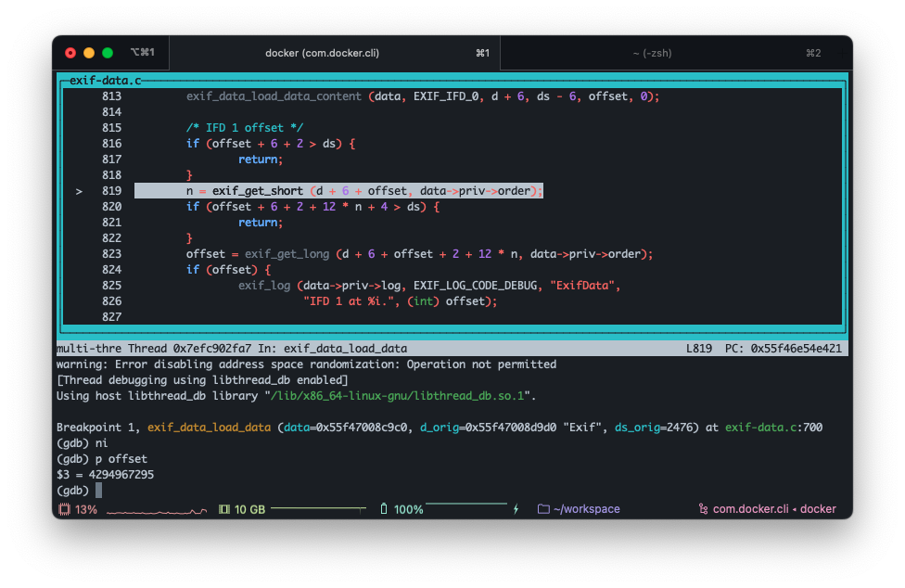Click the ~/workspace directory label
This screenshot has height=588, width=905.
[x=586, y=509]
